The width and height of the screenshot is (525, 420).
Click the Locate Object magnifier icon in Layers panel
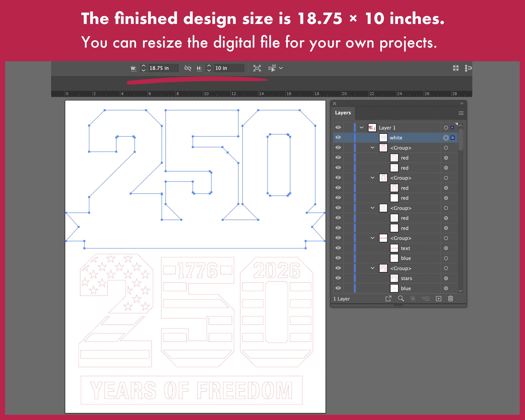coord(401,299)
